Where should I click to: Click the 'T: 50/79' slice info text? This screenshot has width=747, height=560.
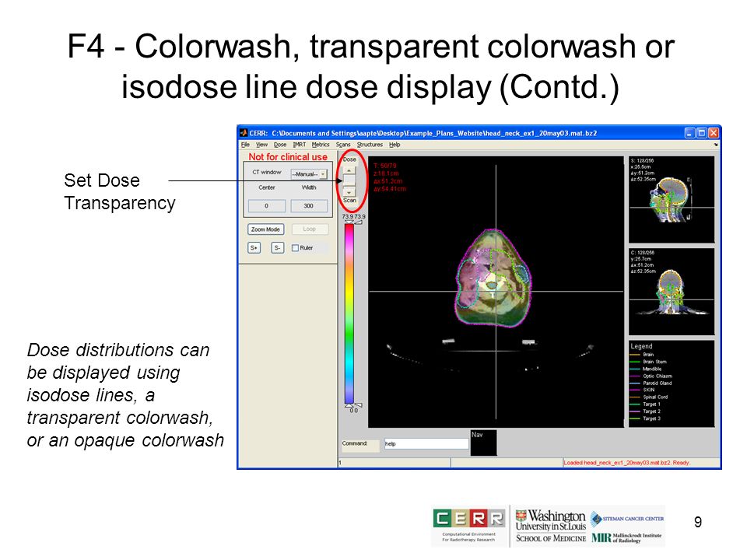pyautogui.click(x=385, y=166)
